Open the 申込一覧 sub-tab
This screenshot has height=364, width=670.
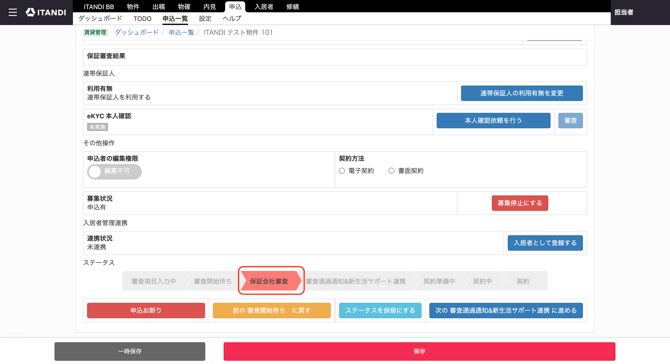175,18
